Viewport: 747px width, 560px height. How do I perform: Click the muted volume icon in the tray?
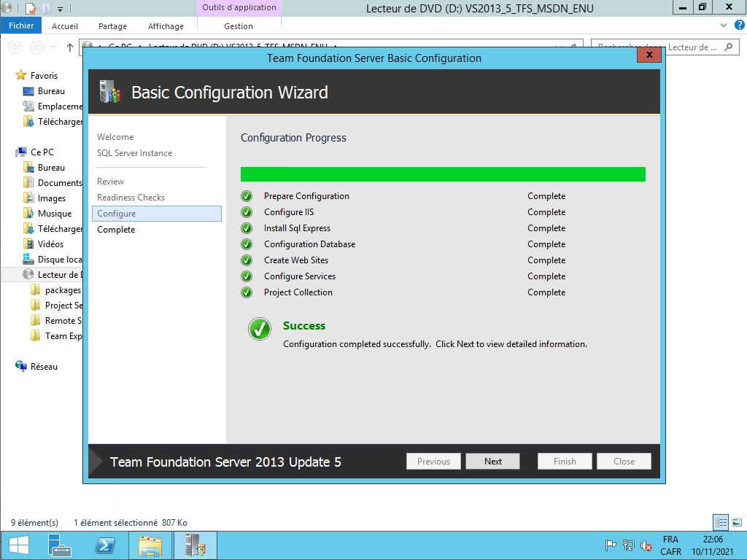646,545
